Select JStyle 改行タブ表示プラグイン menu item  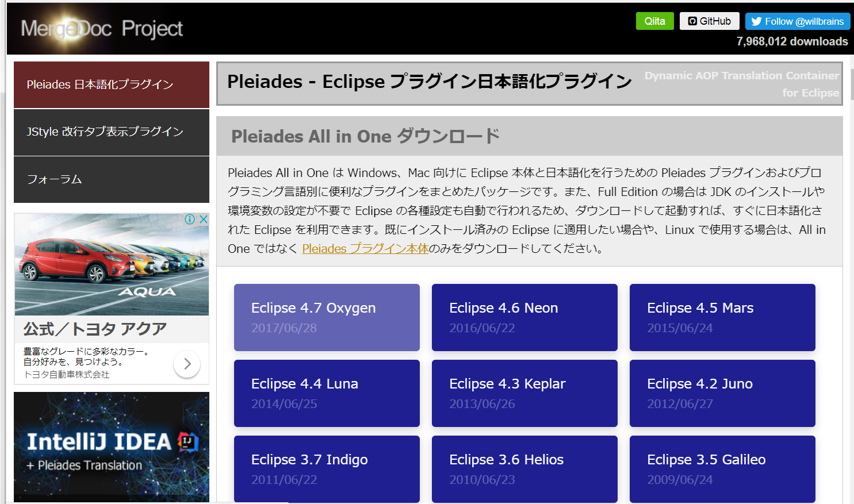click(x=112, y=132)
